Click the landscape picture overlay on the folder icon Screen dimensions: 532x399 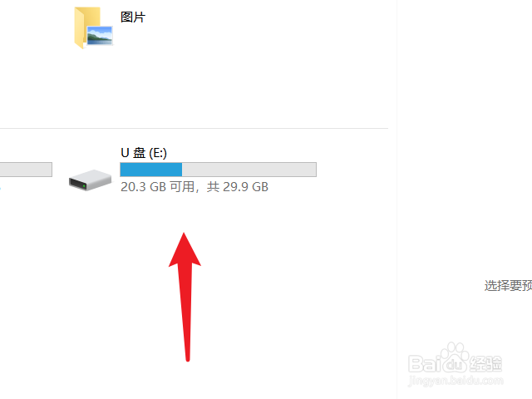(100, 35)
